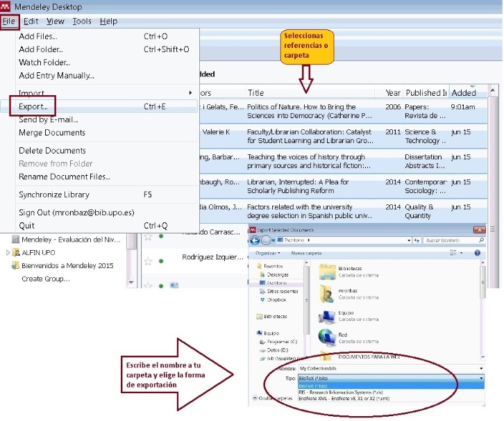Viewport: 504px width, 421px height.
Task: Open view options dropdown arrow
Action: tap(461, 253)
